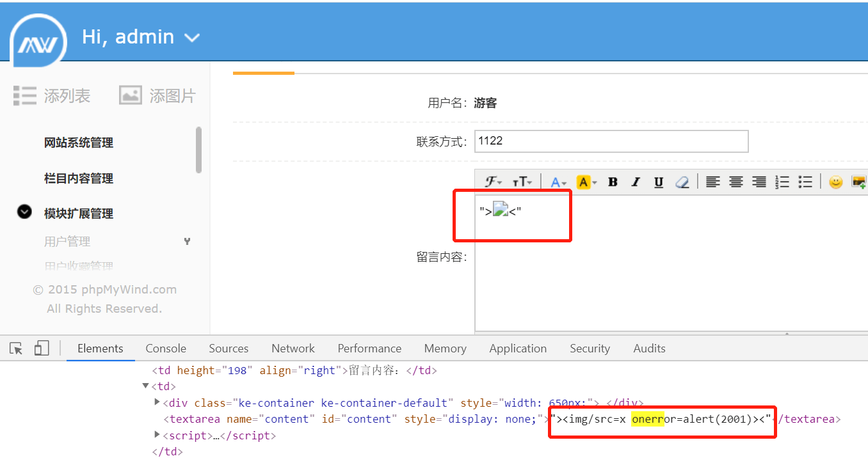Click the 留言内容: field label

442,257
